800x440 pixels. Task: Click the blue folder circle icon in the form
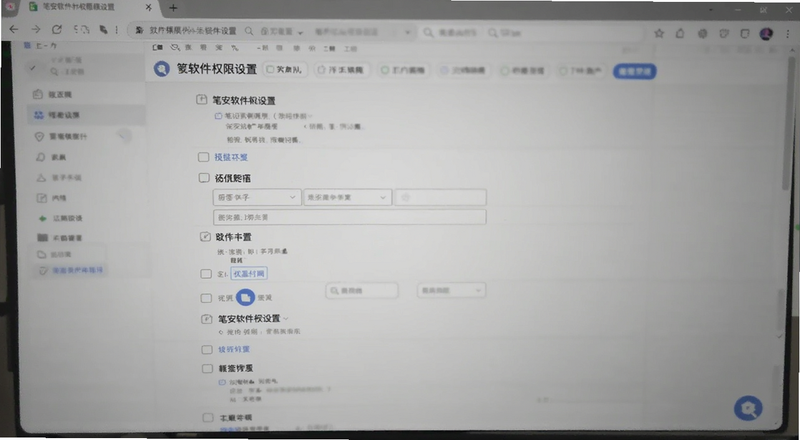click(x=245, y=297)
